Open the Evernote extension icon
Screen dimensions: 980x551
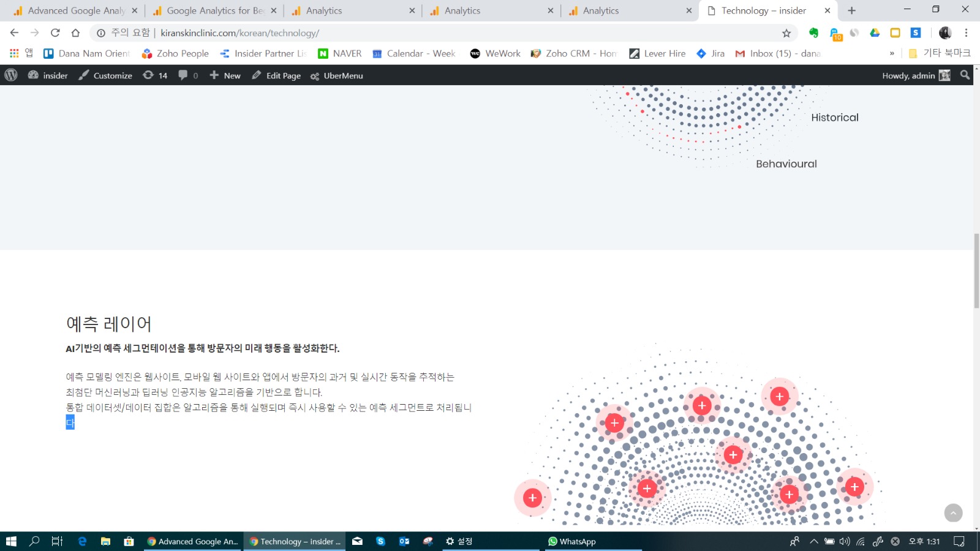[x=813, y=33]
